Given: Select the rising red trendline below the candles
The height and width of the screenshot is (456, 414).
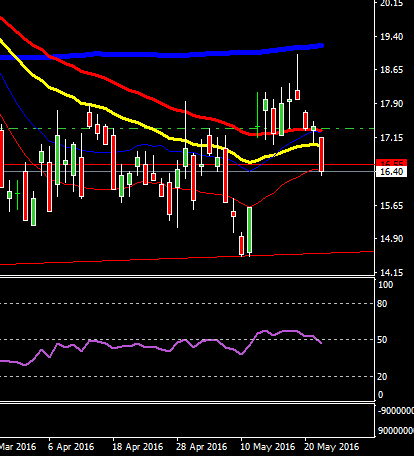Looking at the screenshot, I should 187,258.
